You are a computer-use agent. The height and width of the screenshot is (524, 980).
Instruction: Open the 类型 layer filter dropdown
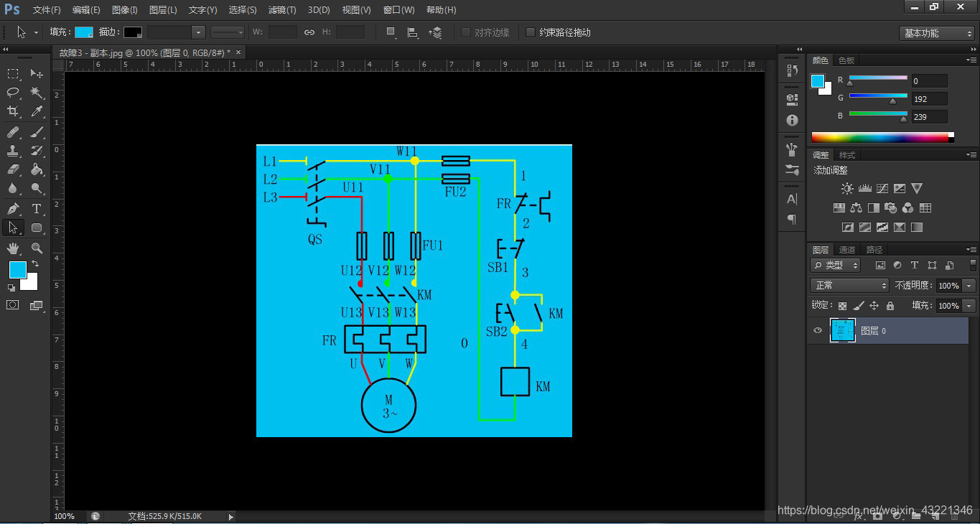point(836,265)
